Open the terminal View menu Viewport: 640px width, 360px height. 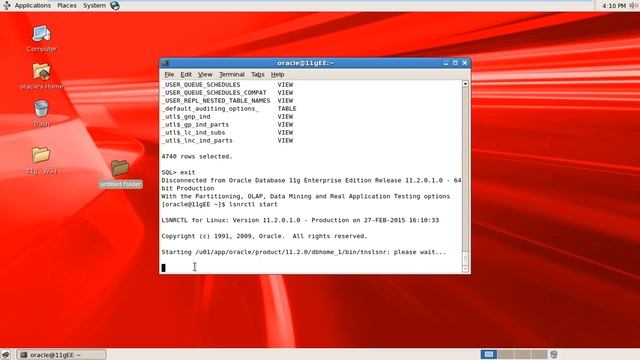pyautogui.click(x=205, y=74)
